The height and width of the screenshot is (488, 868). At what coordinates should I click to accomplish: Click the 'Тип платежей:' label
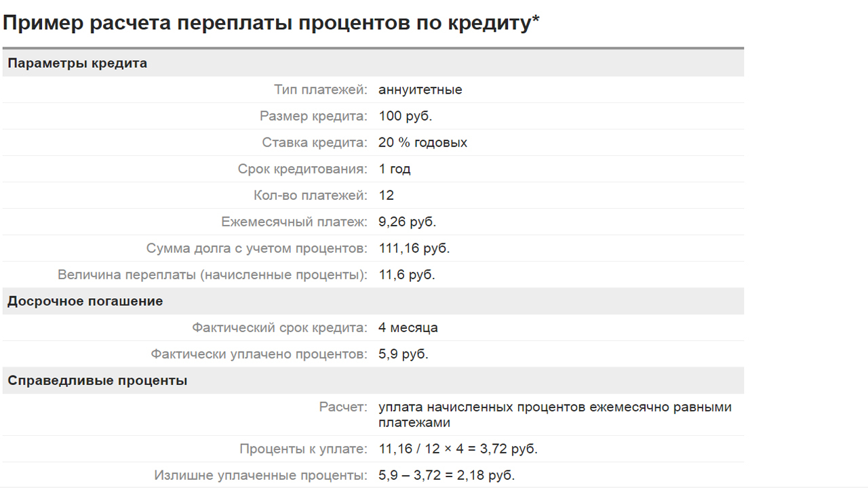(321, 89)
